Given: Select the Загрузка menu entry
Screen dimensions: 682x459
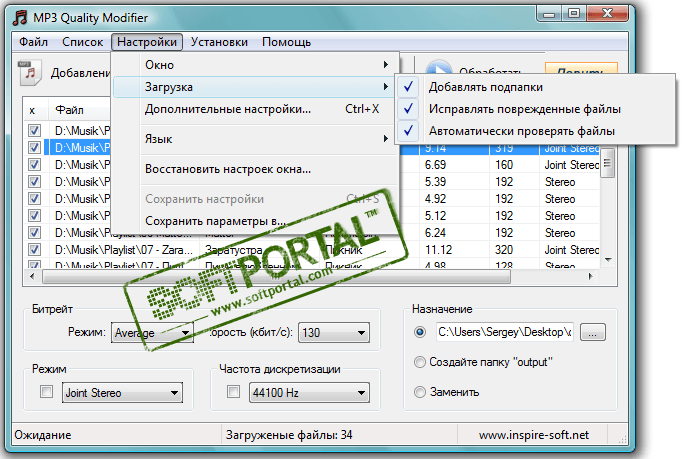Looking at the screenshot, I should point(256,87).
